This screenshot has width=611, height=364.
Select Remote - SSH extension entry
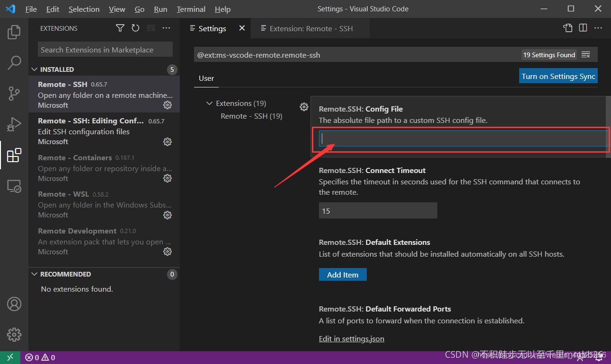coord(104,95)
